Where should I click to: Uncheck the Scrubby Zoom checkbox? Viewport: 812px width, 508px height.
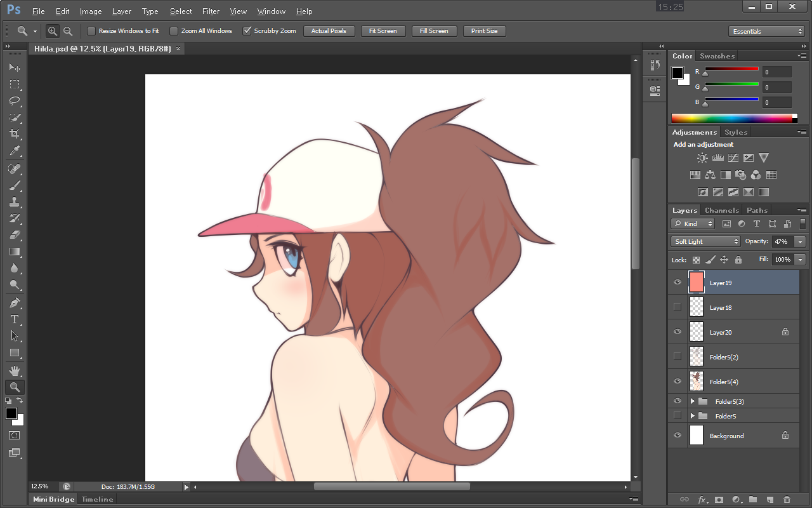247,30
